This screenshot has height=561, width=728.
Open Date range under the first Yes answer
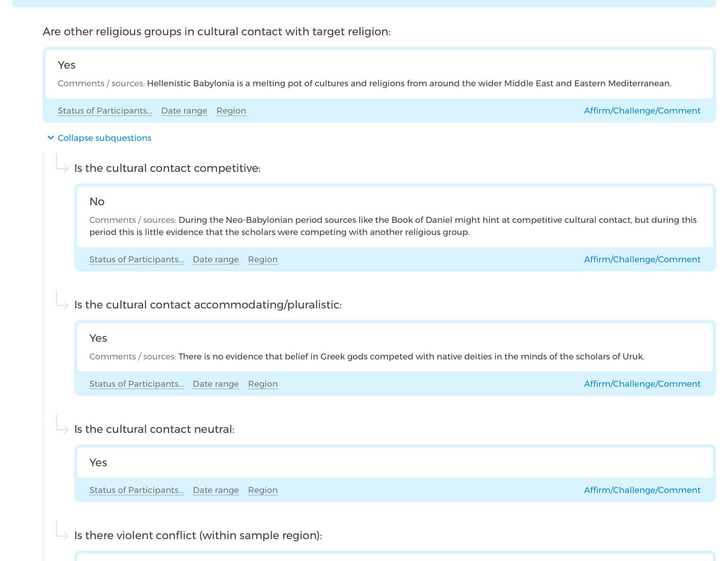pos(184,111)
